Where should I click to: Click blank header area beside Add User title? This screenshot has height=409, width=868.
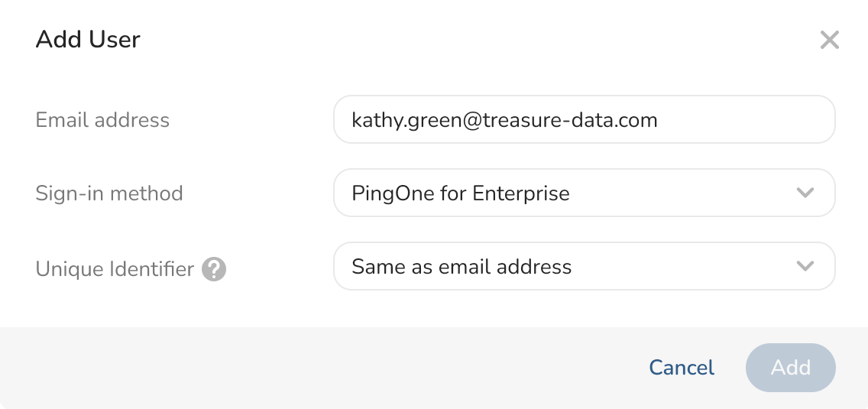pyautogui.click(x=458, y=40)
